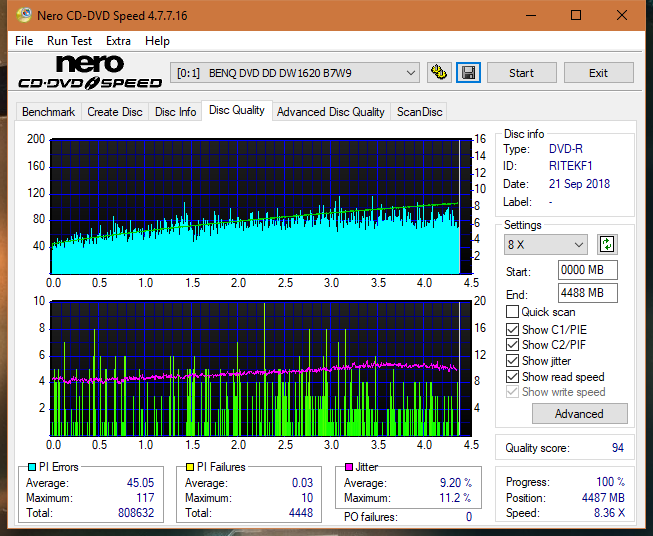Click the Advanced settings button
The width and height of the screenshot is (653, 536).
[579, 414]
